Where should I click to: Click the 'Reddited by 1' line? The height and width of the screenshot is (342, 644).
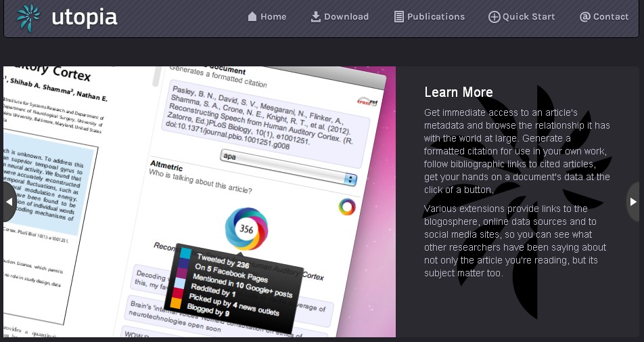(x=212, y=291)
